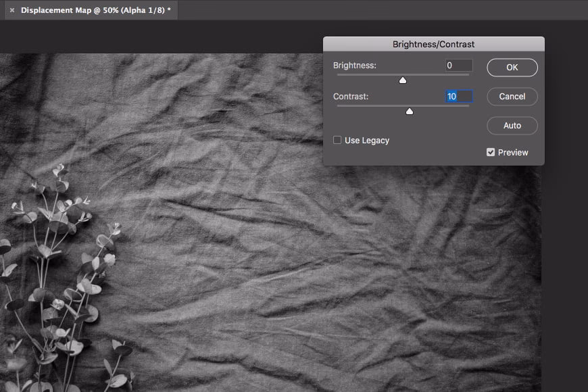Select the Brightness value field showing 0

pos(458,65)
